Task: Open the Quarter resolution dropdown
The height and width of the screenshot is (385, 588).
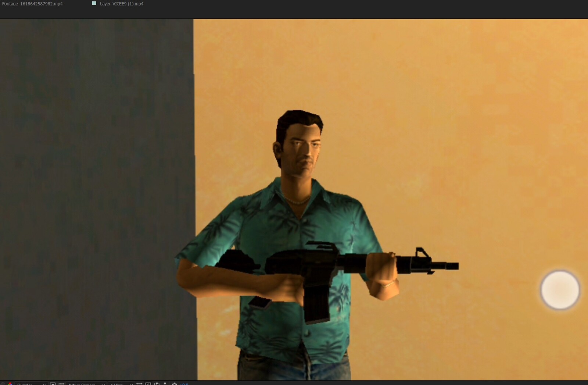Action: [x=32, y=384]
